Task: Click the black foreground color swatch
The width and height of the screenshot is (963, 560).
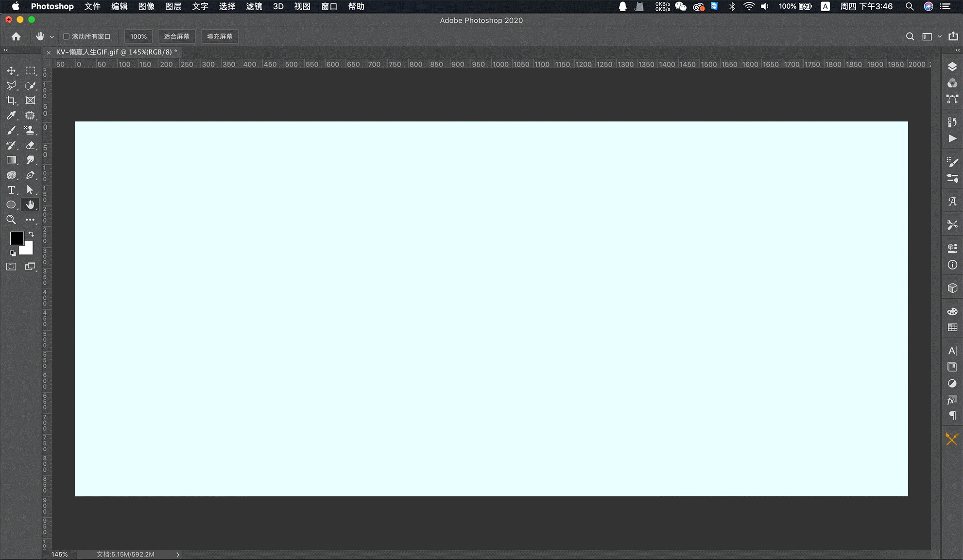Action: (x=16, y=238)
